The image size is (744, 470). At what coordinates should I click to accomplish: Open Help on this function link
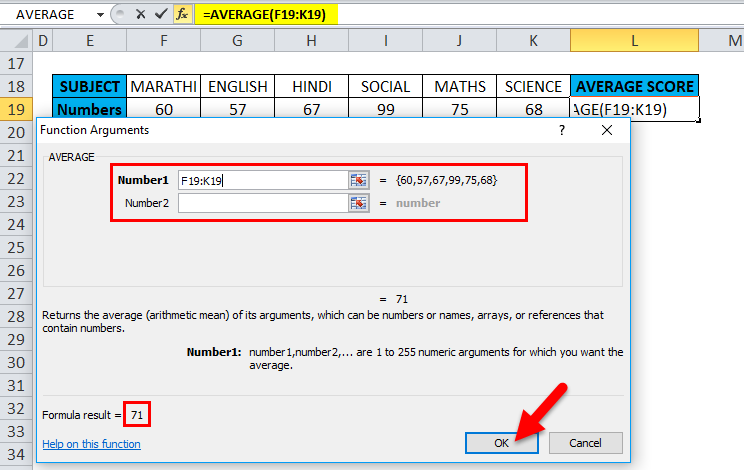tap(92, 444)
